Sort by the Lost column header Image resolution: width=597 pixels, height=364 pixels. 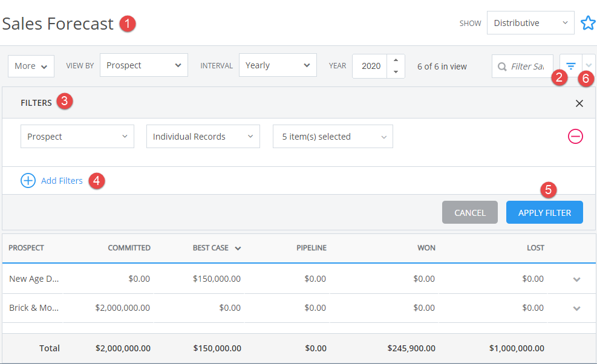[x=535, y=248]
